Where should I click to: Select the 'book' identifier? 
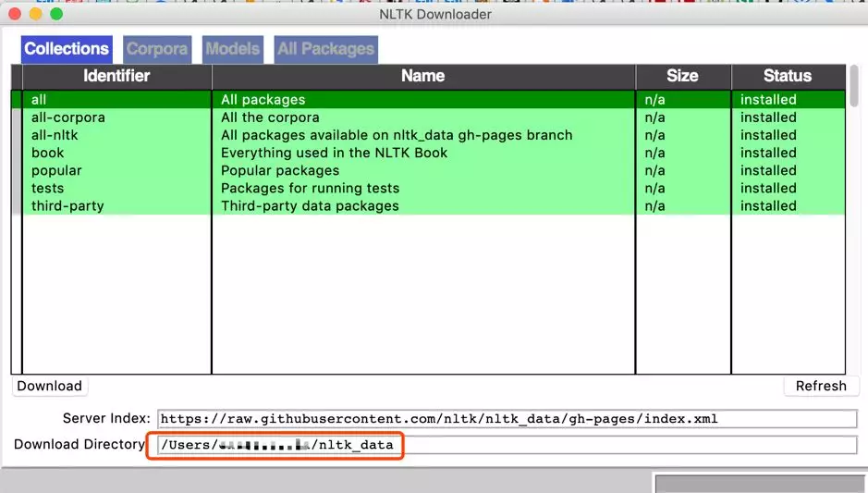48,153
